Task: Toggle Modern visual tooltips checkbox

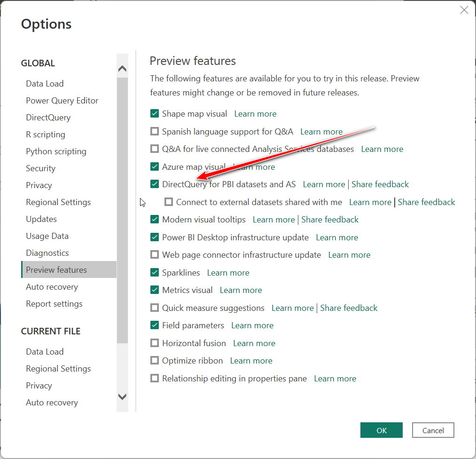Action: tap(155, 219)
